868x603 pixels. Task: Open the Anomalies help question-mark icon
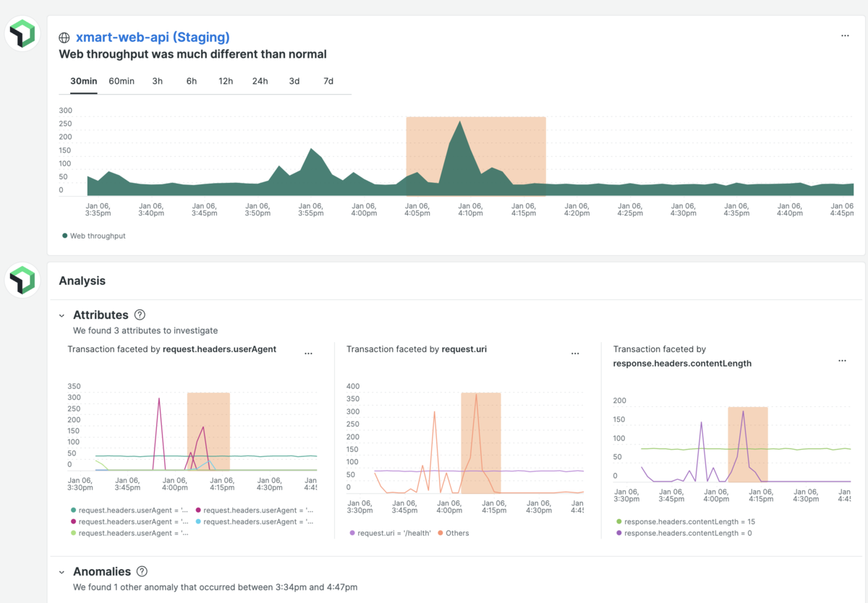point(142,571)
